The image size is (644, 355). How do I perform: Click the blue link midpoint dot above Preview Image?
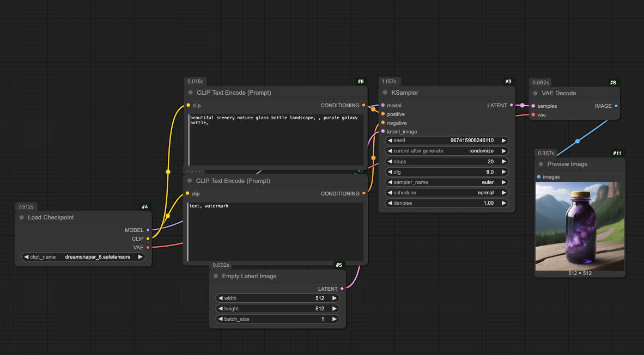(578, 141)
